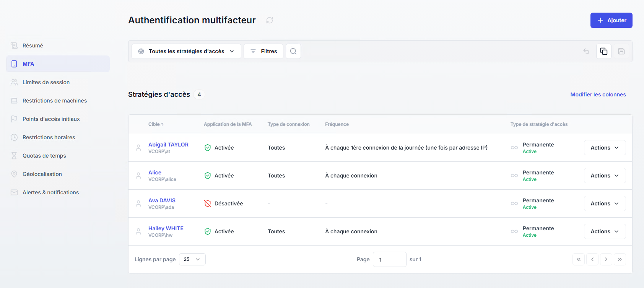Click the Restrictions de machines laptop icon
The width and height of the screenshot is (644, 288).
[14, 101]
